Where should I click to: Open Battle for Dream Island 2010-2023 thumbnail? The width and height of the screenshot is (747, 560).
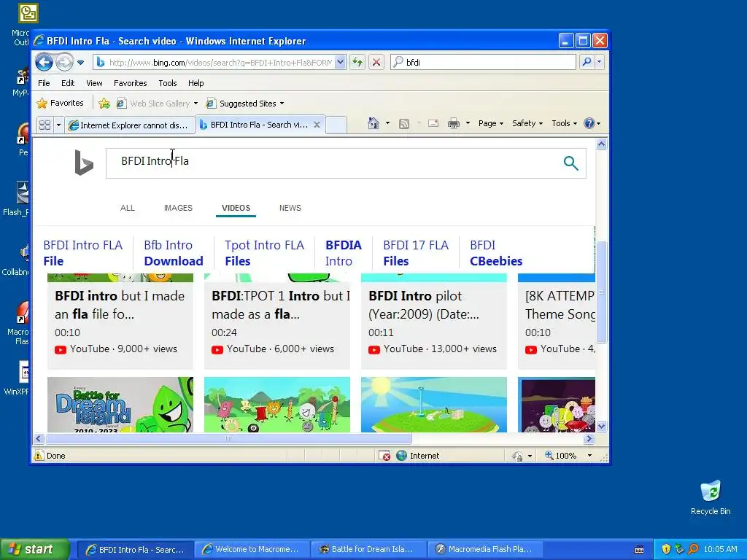[120, 405]
